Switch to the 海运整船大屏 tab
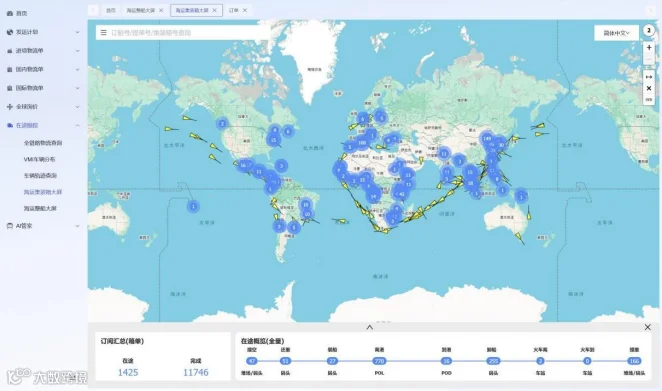662x391 pixels. (x=141, y=10)
